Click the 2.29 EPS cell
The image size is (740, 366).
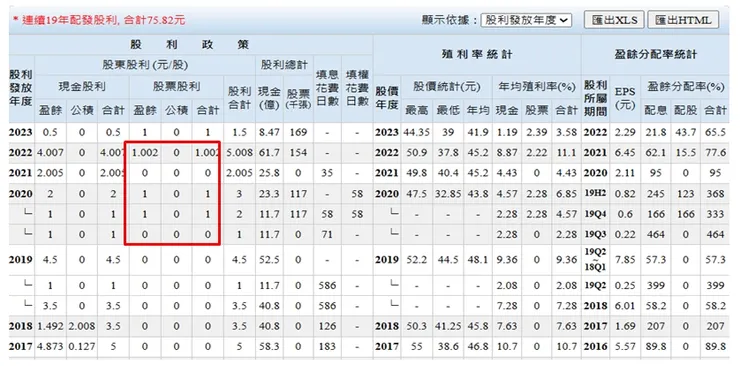coord(625,133)
